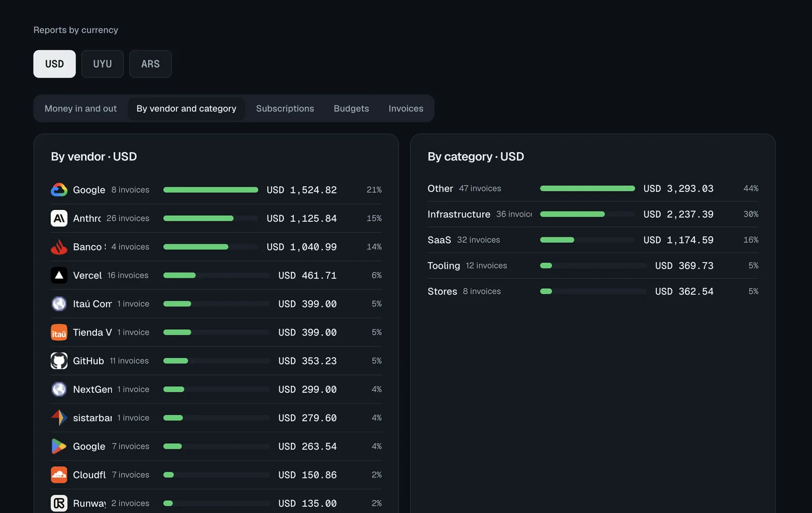Open the Subscriptions tab
Image resolution: width=812 pixels, height=513 pixels.
point(285,109)
